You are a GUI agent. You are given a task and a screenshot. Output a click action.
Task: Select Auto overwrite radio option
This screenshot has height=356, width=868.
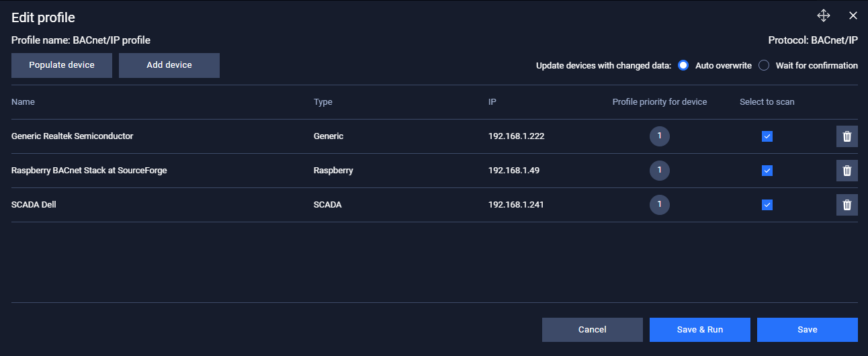click(683, 66)
